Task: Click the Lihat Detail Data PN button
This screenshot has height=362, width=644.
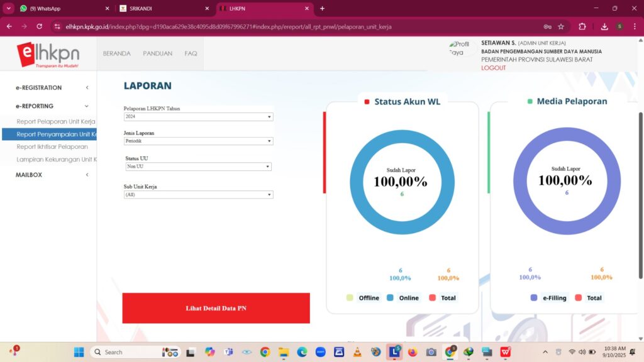Action: tap(216, 308)
